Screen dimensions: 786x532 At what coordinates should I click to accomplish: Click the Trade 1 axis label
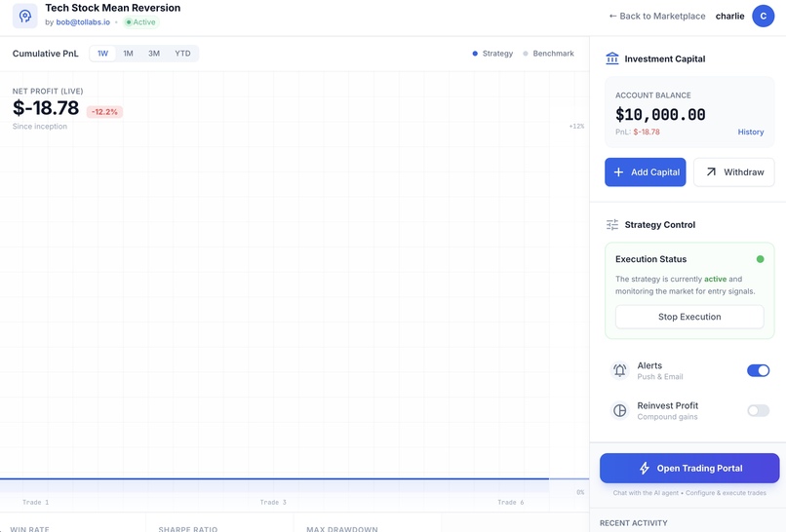point(35,503)
